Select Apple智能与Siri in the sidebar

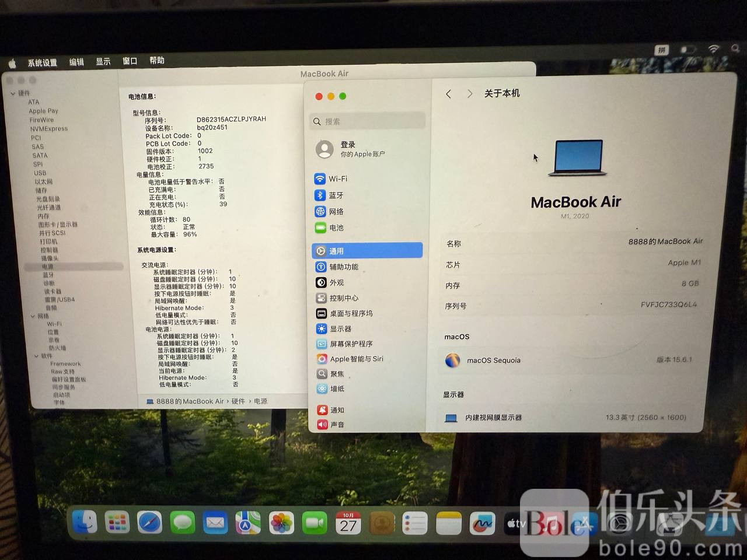[x=356, y=359]
